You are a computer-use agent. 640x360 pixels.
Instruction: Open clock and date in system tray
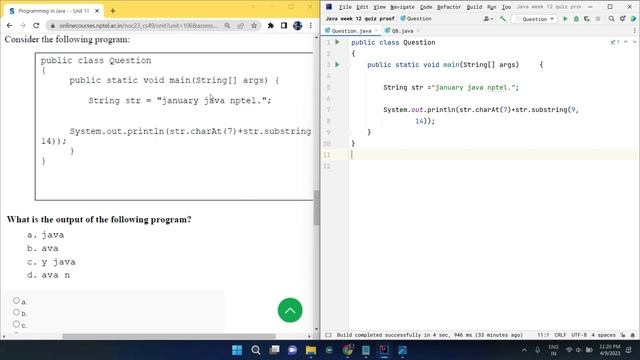[610, 350]
